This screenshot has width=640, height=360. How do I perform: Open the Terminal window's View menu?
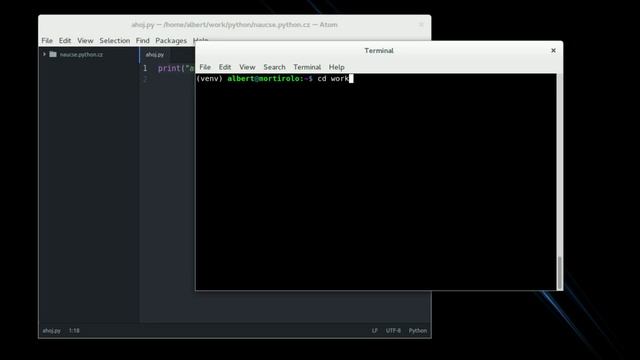tap(247, 67)
